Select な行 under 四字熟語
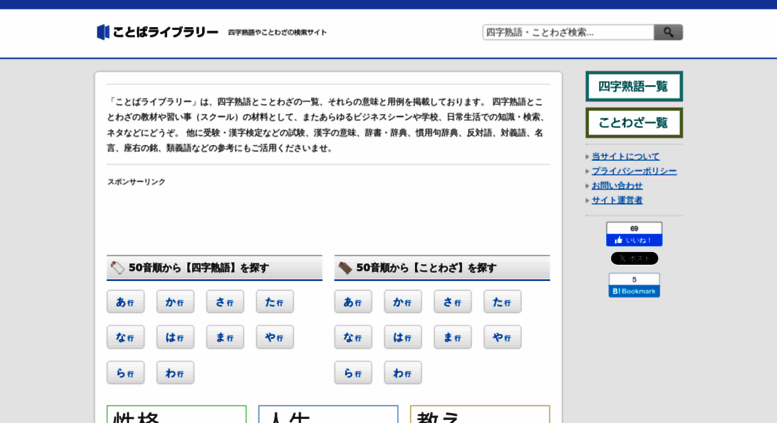The width and height of the screenshot is (777, 423). (x=125, y=337)
